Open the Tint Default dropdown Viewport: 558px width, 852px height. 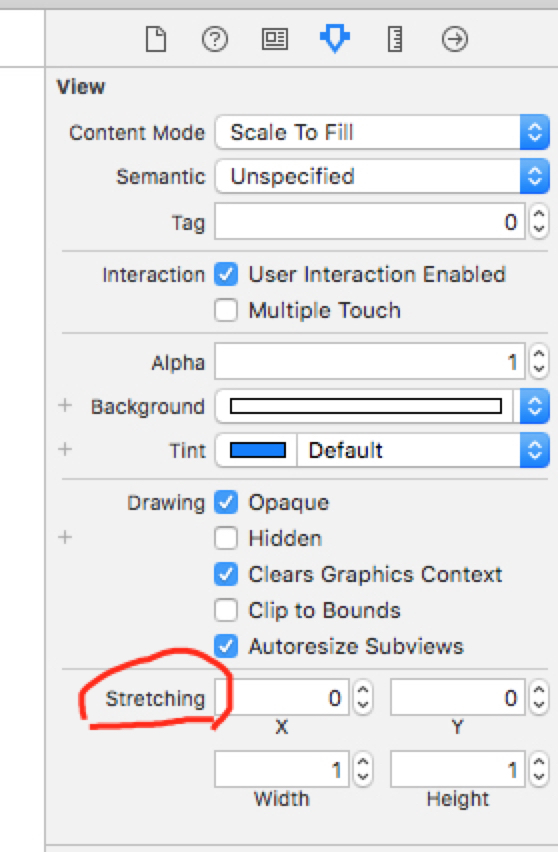[424, 450]
